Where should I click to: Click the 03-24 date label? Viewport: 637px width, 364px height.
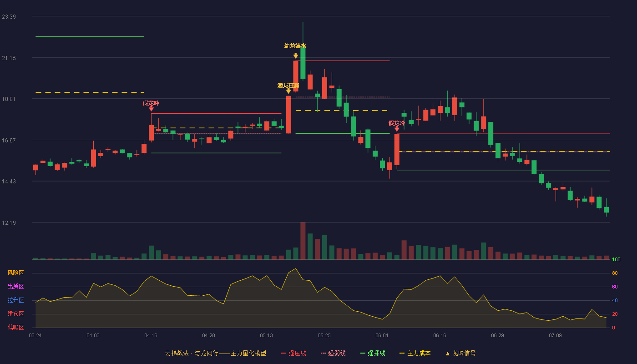35,335
